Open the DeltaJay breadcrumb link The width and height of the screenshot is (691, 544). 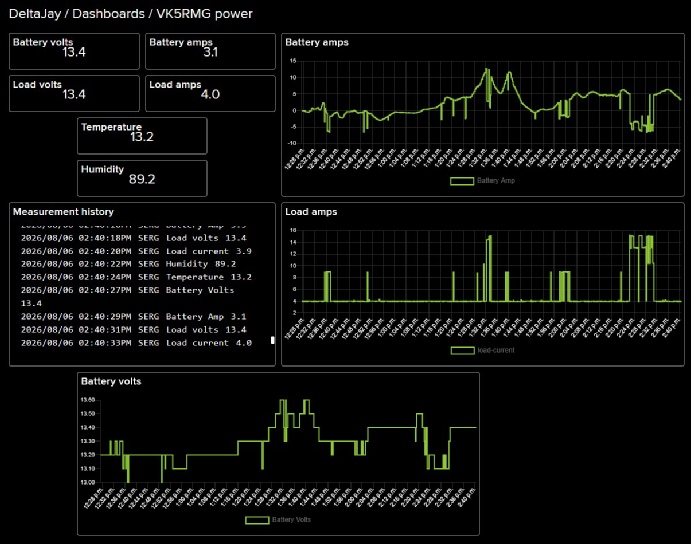(35, 14)
